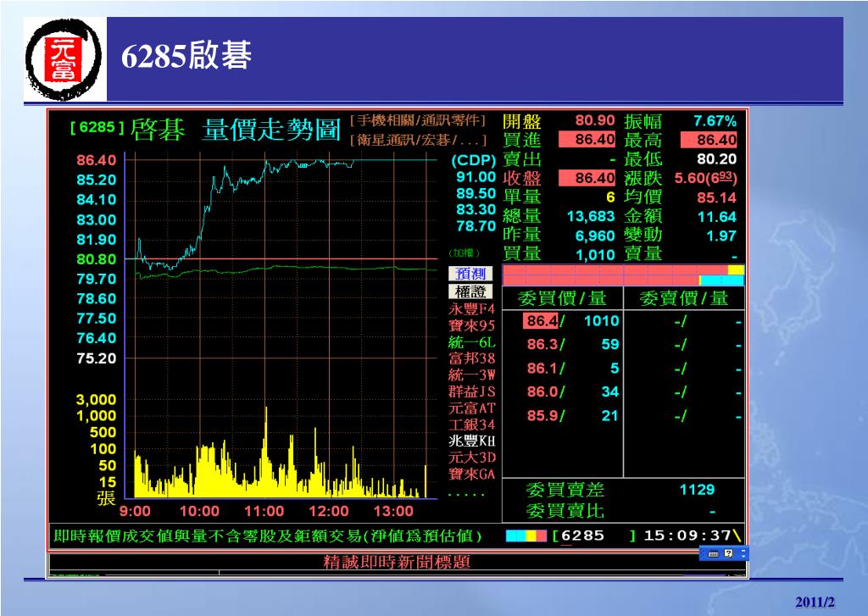Select warrant 統一3W in the list
This screenshot has height=616, width=868.
point(471,375)
